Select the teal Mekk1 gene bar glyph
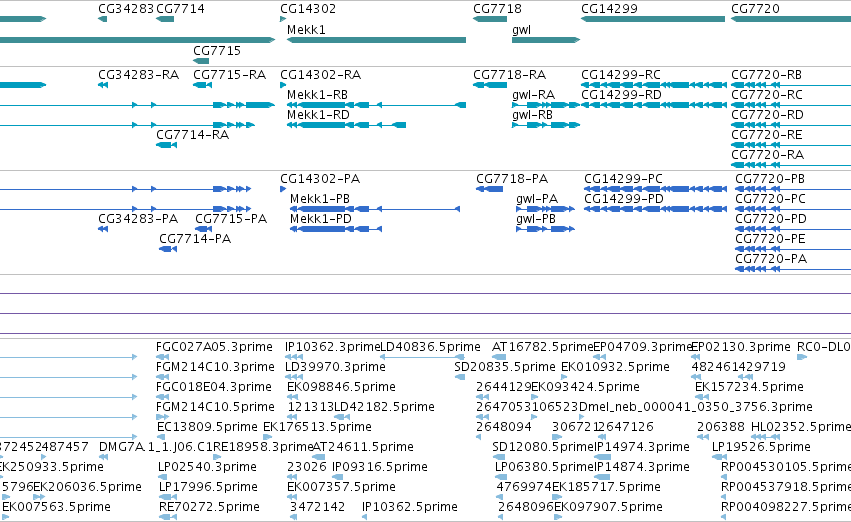 [x=376, y=40]
